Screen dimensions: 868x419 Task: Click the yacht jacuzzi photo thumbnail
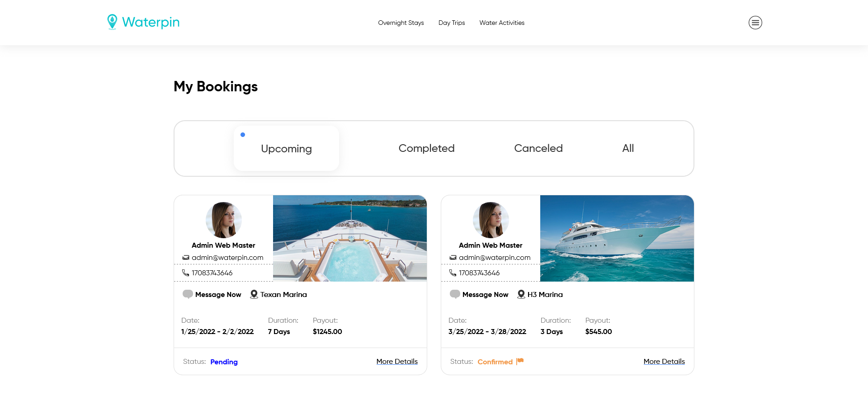[349, 238]
